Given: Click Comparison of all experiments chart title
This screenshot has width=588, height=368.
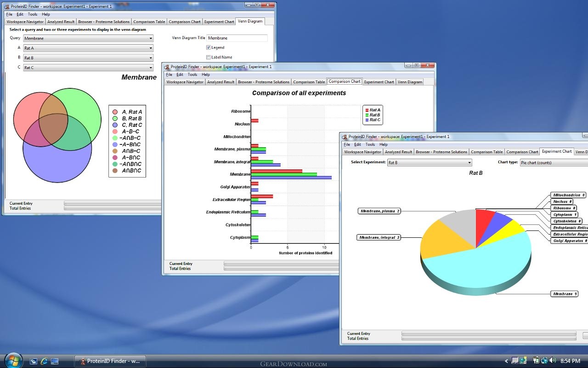Looking at the screenshot, I should tap(299, 93).
